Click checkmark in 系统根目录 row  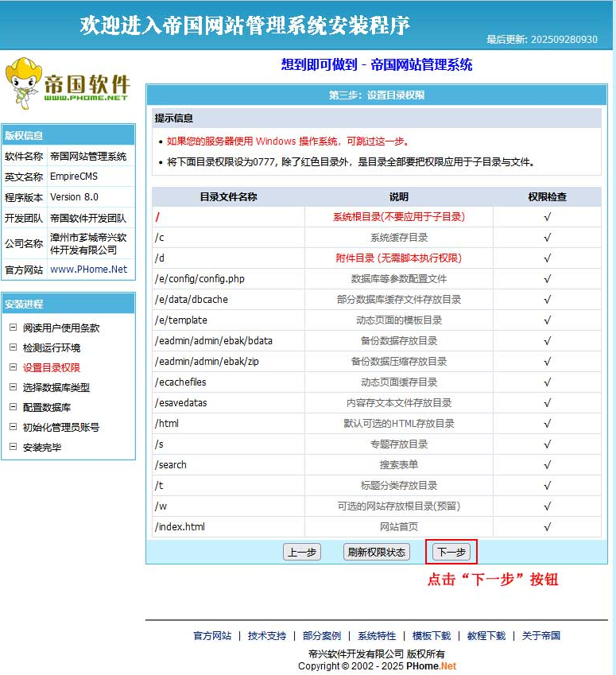pyautogui.click(x=547, y=217)
